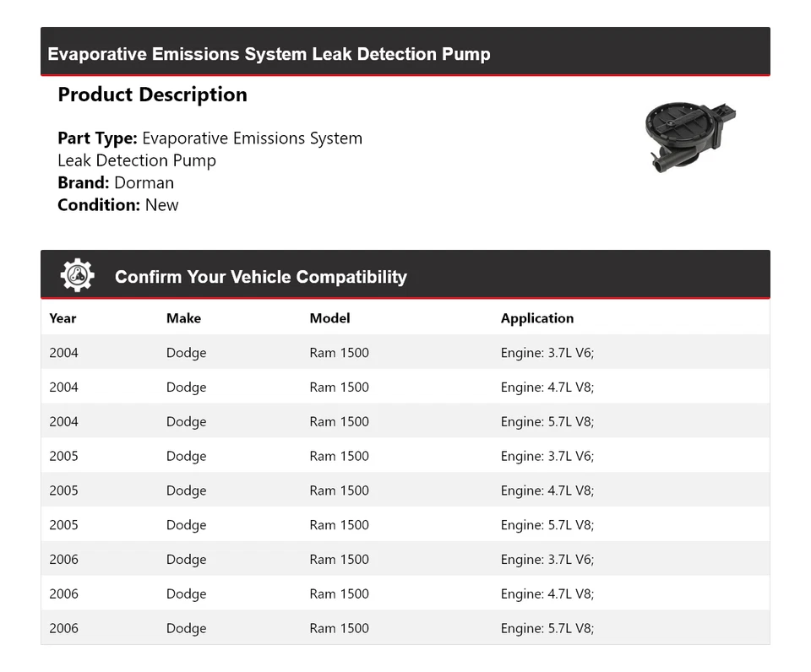
Task: Click the Year column header
Action: 63,318
